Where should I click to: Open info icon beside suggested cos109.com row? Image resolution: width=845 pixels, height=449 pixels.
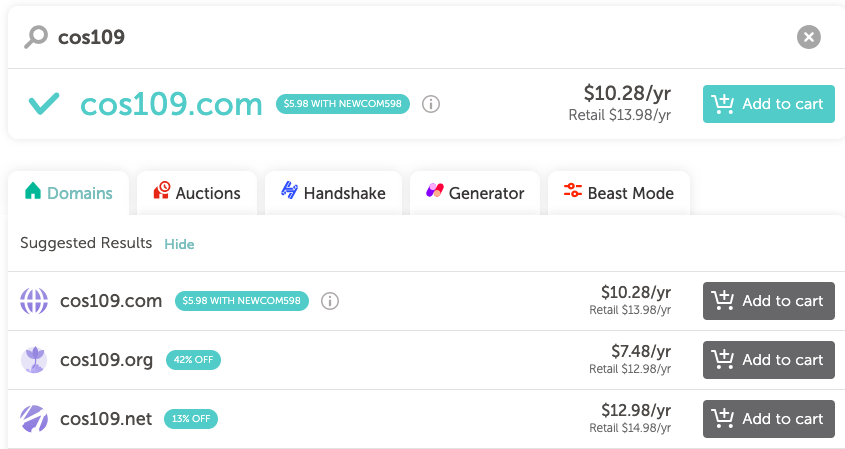point(330,301)
